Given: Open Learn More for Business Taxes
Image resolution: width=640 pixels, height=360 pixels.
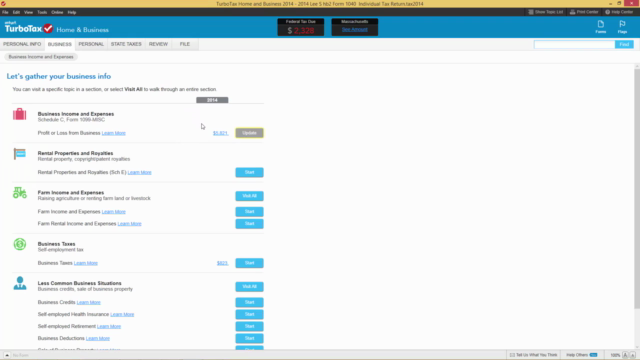Looking at the screenshot, I should tap(86, 263).
